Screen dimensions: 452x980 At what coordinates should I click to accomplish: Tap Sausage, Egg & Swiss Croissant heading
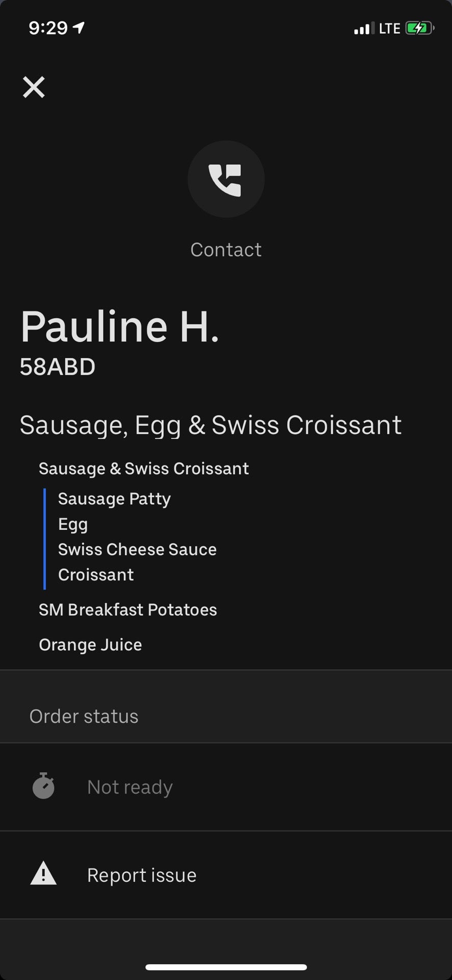(x=210, y=425)
